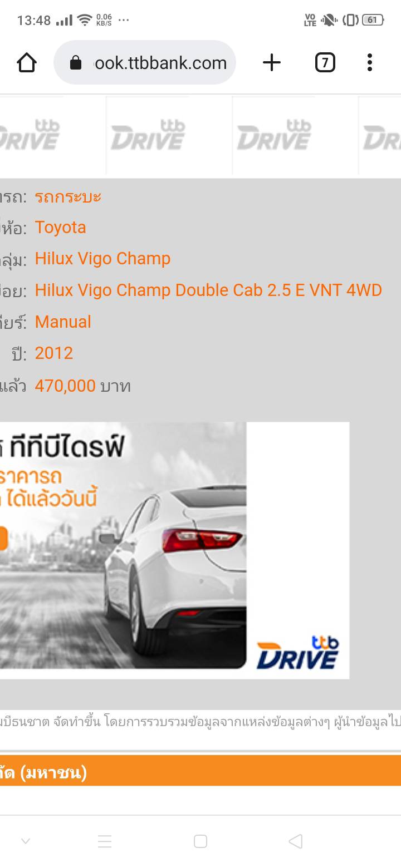Open recent apps with three-lines button
The width and height of the screenshot is (401, 868).
point(105,841)
